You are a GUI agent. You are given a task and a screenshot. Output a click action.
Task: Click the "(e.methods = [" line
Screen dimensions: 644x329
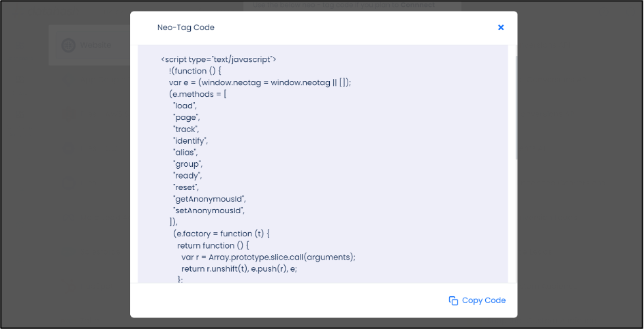tap(198, 94)
